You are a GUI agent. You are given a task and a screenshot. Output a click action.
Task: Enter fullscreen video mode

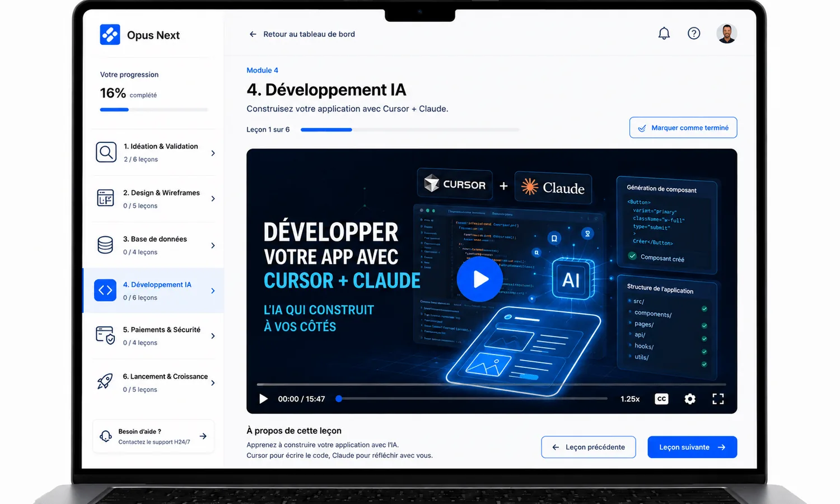click(718, 399)
